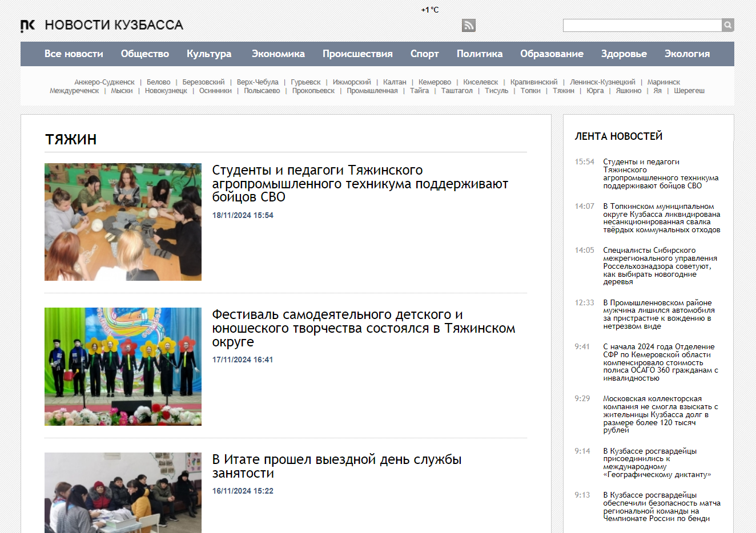Image resolution: width=756 pixels, height=533 pixels.
Task: Open the Происшествия menu section
Action: point(357,54)
